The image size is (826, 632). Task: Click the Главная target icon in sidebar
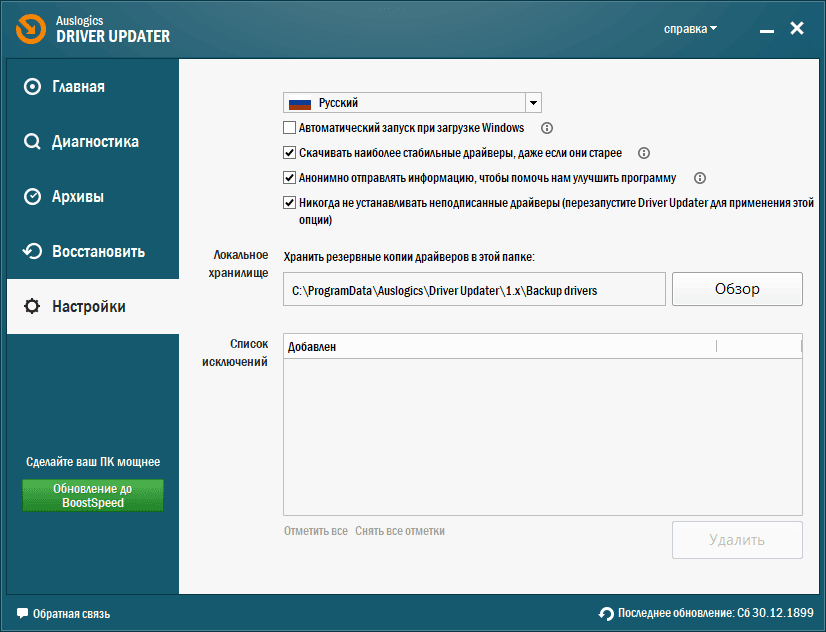click(x=32, y=87)
